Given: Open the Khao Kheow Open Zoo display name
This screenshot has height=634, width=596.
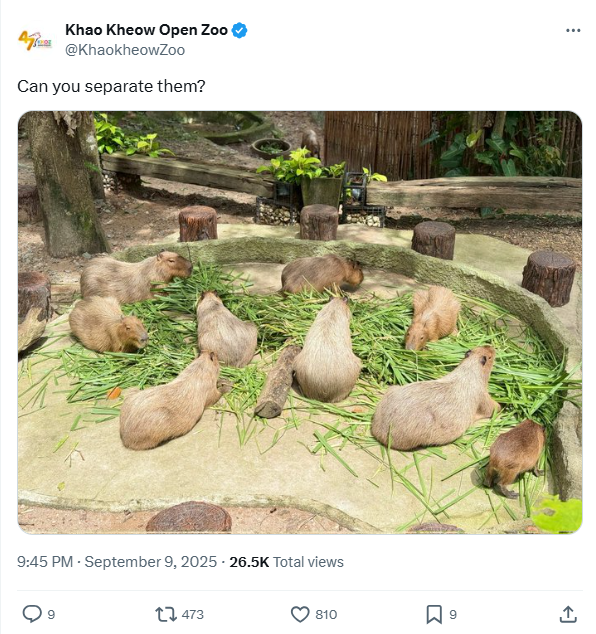Looking at the screenshot, I should (146, 30).
